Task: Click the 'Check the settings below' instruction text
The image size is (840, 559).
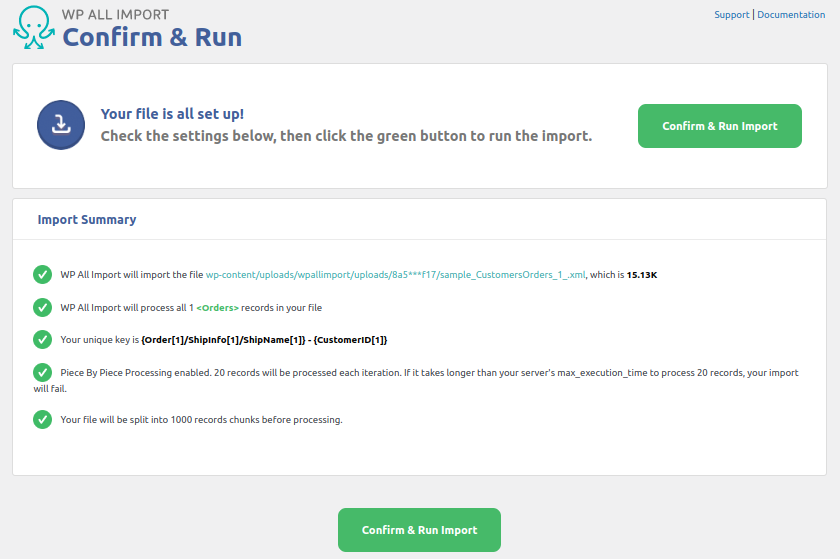Action: (346, 136)
